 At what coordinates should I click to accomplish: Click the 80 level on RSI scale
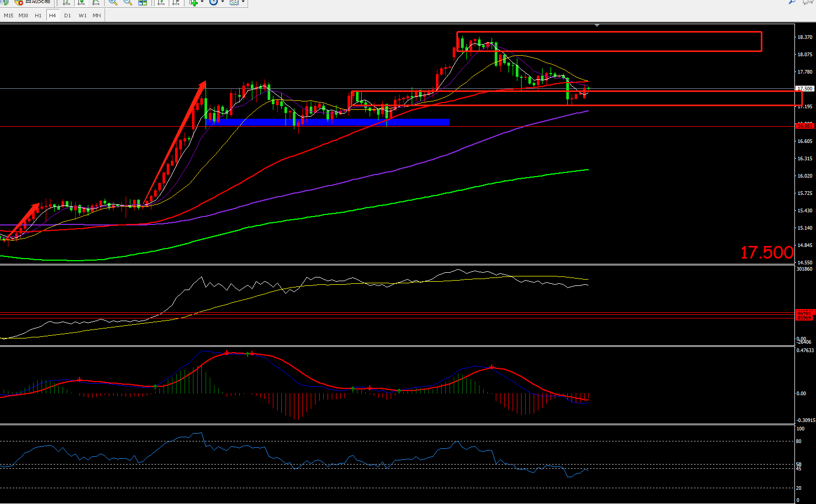click(x=799, y=441)
